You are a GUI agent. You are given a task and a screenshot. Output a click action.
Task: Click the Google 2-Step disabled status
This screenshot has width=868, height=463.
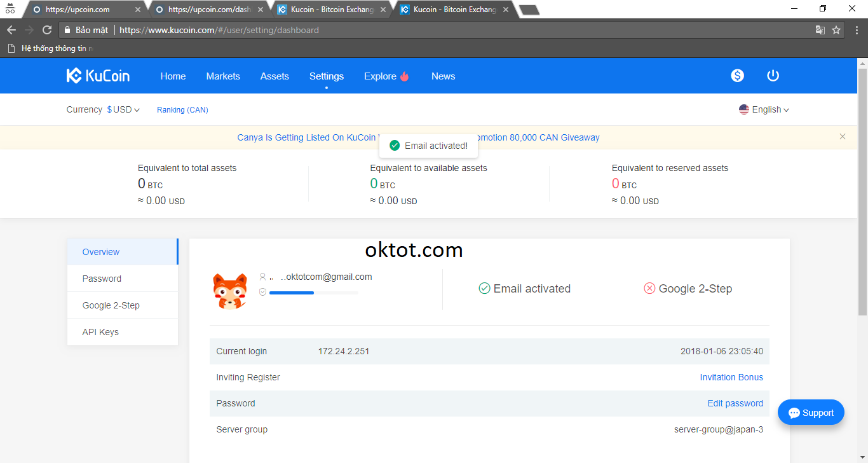pyautogui.click(x=688, y=289)
